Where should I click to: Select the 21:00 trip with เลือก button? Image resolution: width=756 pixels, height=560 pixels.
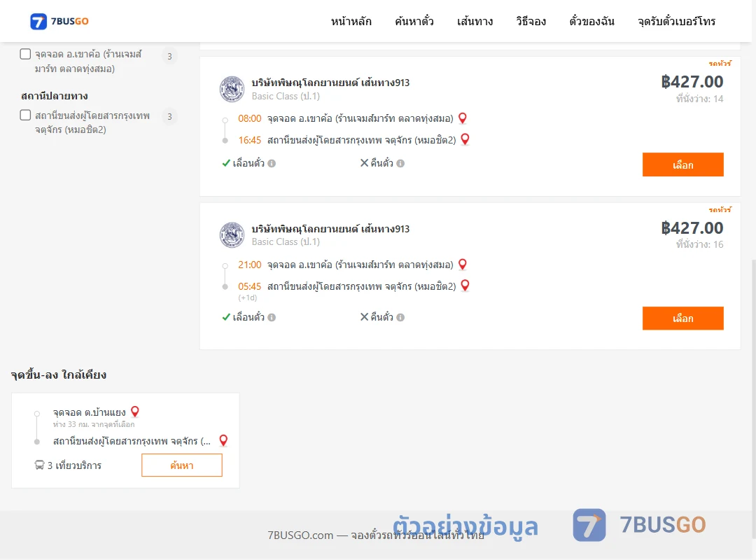pos(682,318)
